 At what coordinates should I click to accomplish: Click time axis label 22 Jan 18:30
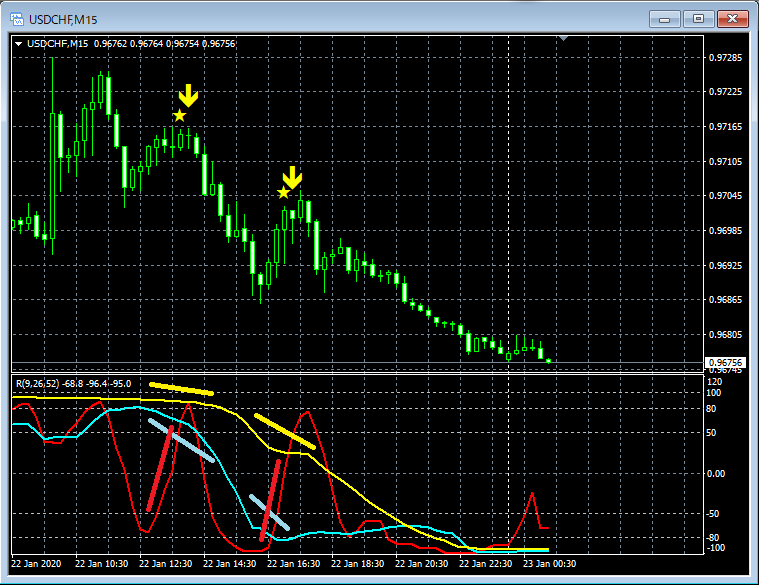click(358, 564)
